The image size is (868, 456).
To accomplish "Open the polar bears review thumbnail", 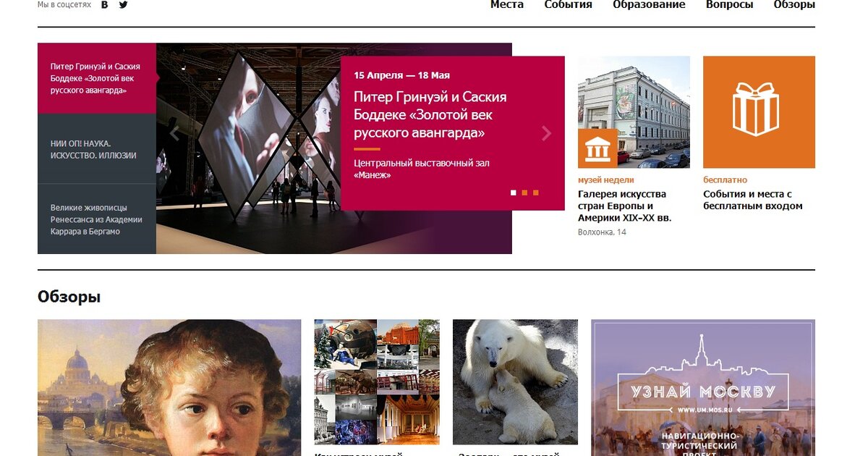I will click(x=515, y=381).
